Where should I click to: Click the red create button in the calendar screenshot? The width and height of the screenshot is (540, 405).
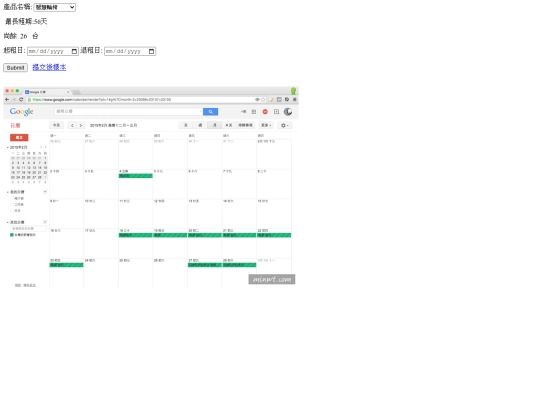click(19, 137)
